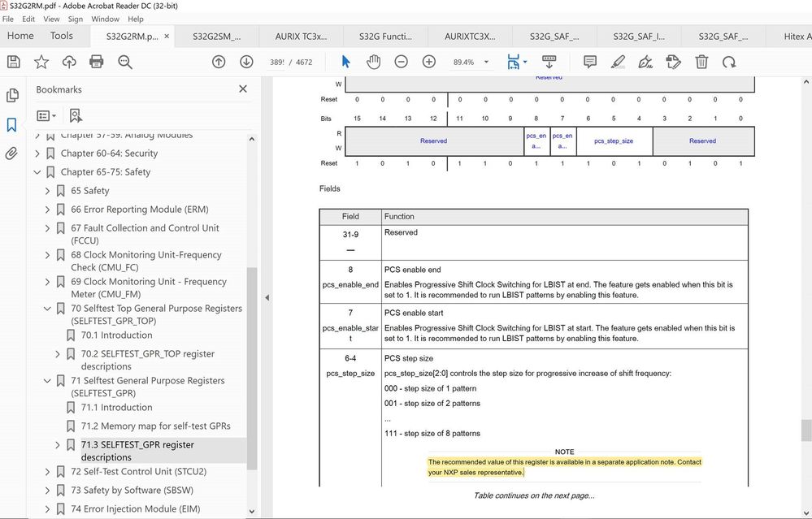812x519 pixels.
Task: Collapse navigation pane with side arrow
Action: point(267,297)
